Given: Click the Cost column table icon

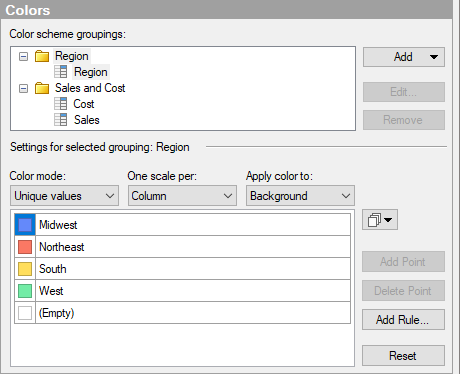Looking at the screenshot, I should pos(61,104).
